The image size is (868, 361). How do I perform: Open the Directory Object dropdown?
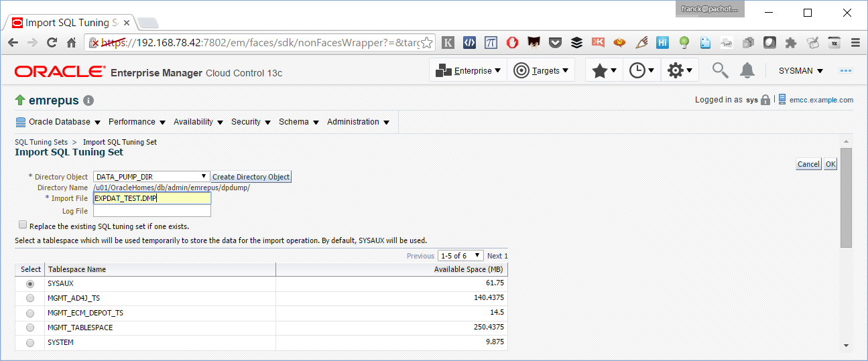151,177
